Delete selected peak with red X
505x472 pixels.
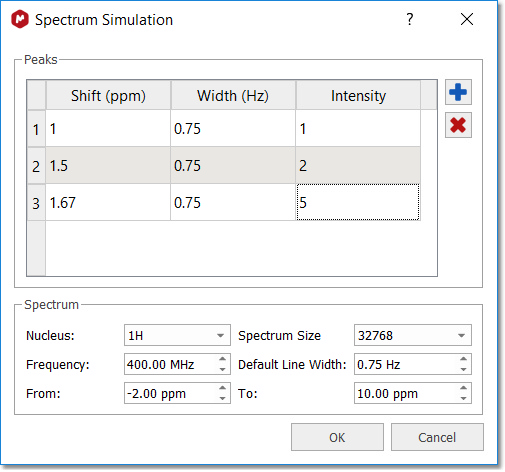point(458,125)
